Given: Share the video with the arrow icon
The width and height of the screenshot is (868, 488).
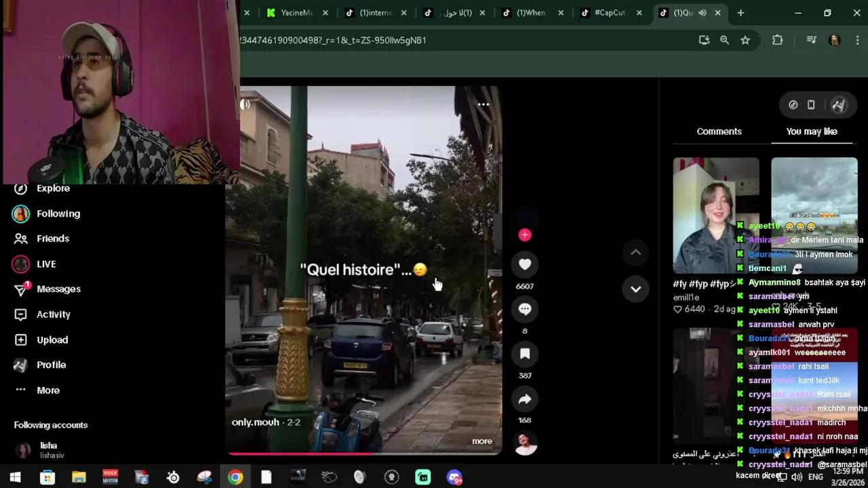Looking at the screenshot, I should click(x=525, y=399).
